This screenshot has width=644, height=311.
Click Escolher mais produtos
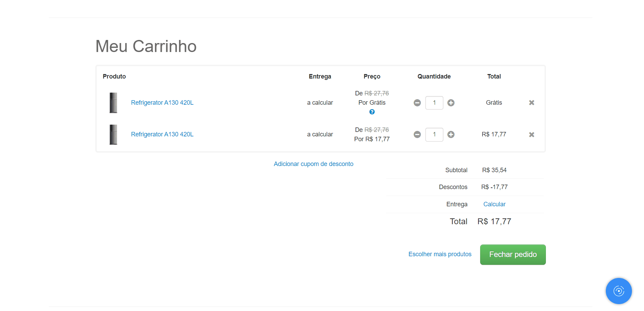click(440, 254)
